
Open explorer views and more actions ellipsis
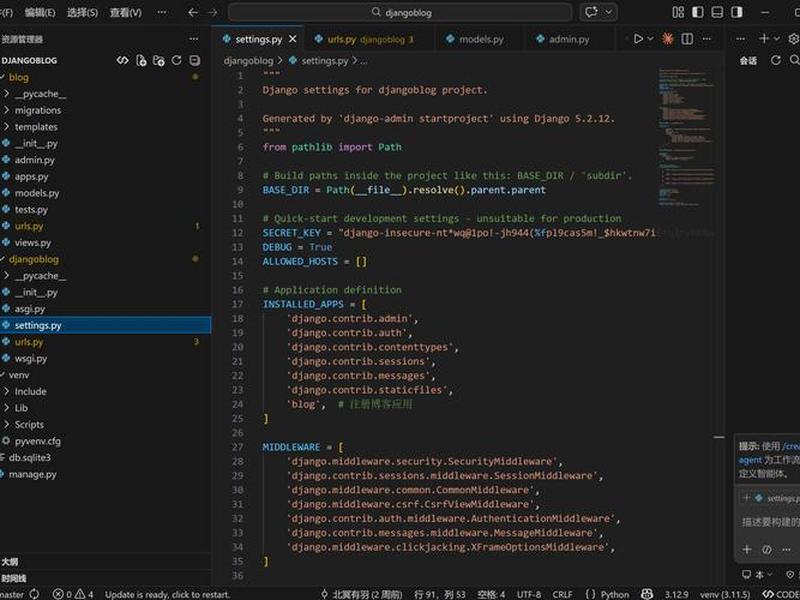click(193, 39)
